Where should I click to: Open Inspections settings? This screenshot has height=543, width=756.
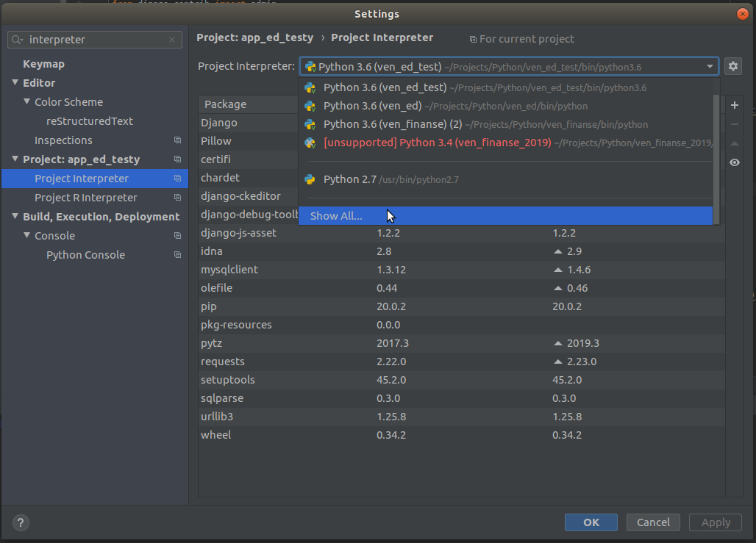(x=64, y=140)
